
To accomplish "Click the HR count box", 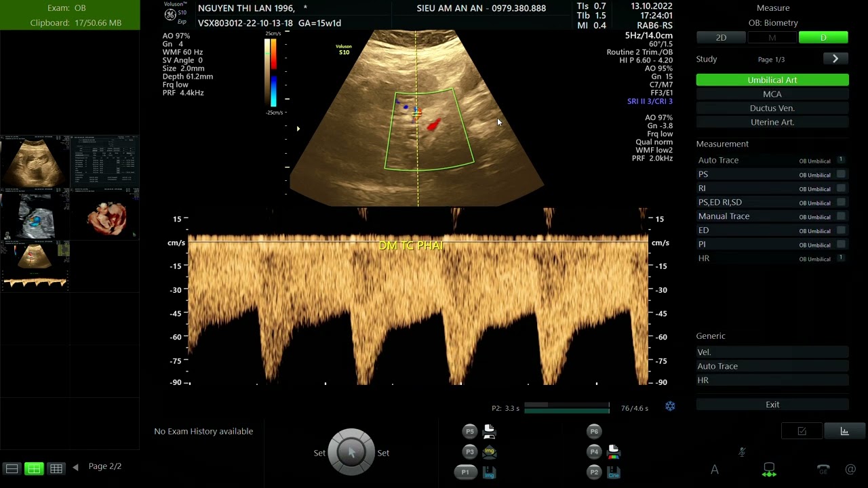I will coord(841,258).
